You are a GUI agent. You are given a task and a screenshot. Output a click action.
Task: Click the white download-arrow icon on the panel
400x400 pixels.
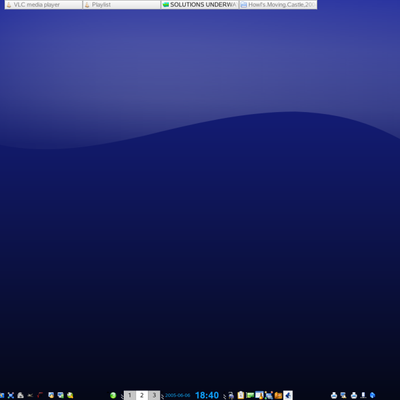click(363, 395)
